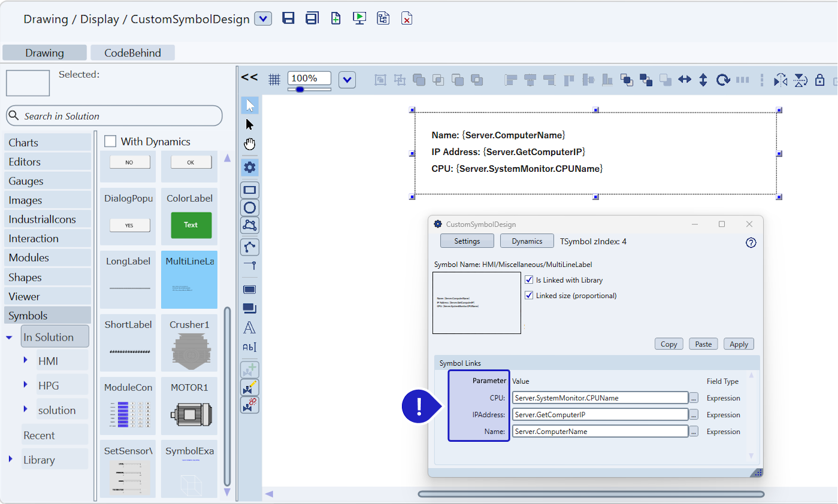Open the zoom percentage dropdown
This screenshot has height=504, width=838.
point(347,80)
